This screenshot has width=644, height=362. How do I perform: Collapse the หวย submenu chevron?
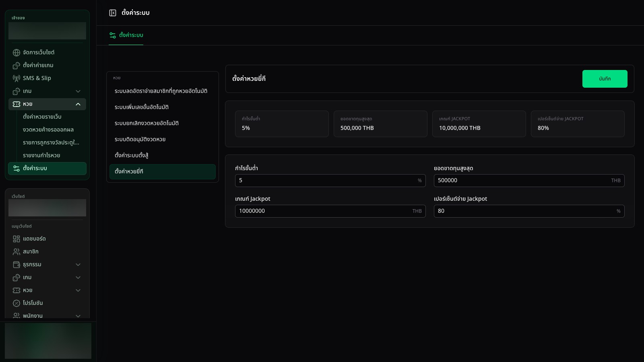point(78,104)
